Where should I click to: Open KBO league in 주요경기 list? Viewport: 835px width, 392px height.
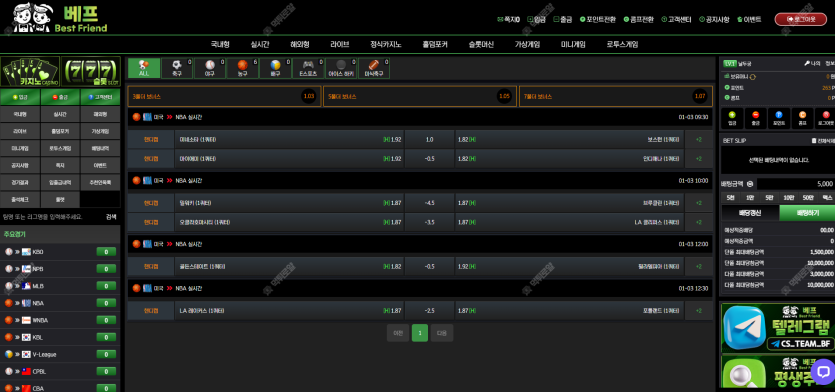click(60, 252)
